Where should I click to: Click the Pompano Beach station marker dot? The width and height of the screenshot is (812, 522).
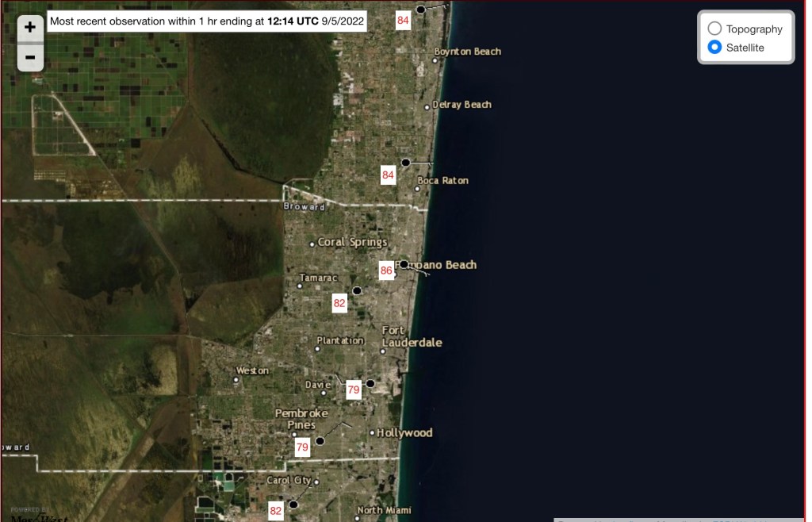tap(404, 264)
